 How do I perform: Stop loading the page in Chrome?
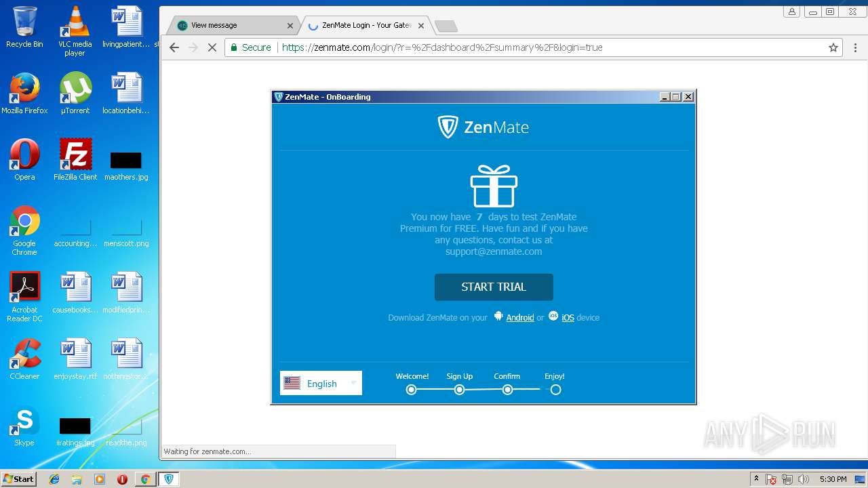pos(212,47)
